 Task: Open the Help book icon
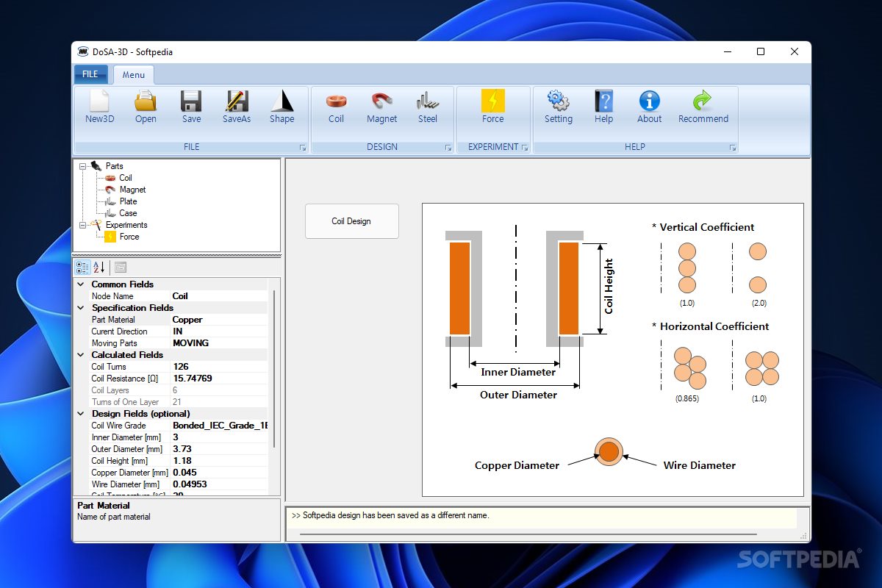pyautogui.click(x=604, y=101)
